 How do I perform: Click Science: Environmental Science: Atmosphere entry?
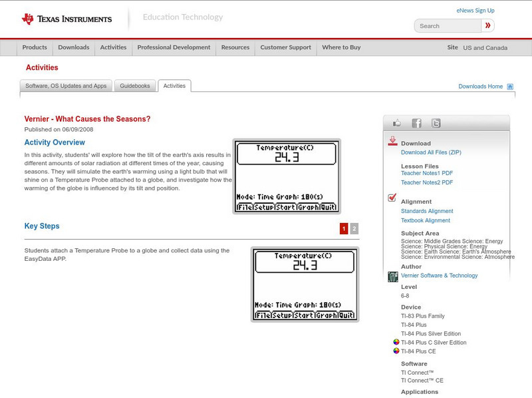pyautogui.click(x=458, y=257)
